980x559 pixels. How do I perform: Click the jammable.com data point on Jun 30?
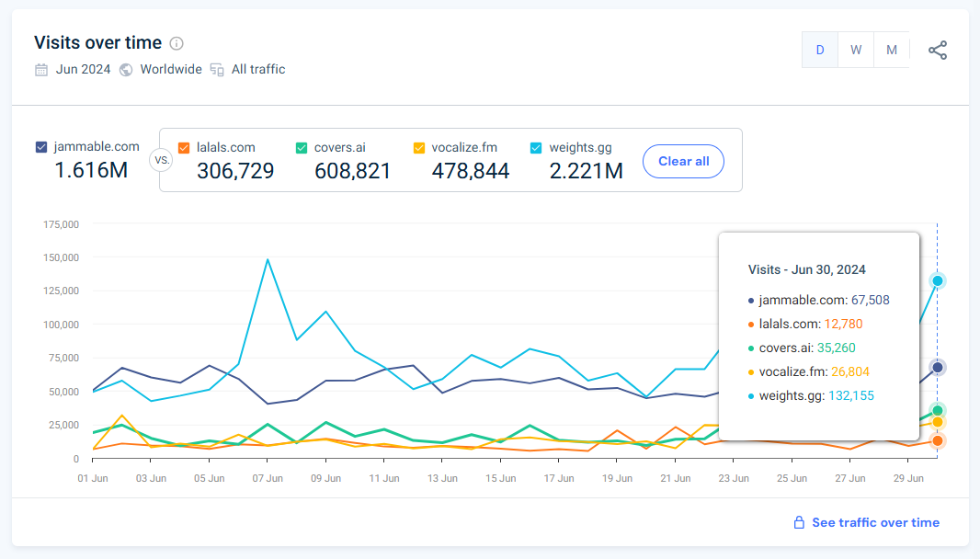937,367
